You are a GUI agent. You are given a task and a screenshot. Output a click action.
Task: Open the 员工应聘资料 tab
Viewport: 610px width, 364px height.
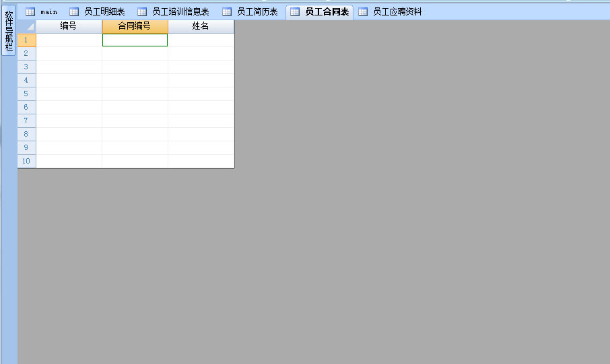click(391, 12)
